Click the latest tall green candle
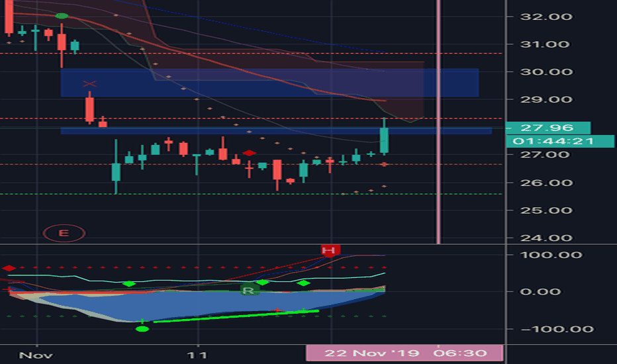The width and height of the screenshot is (617, 364). click(384, 136)
